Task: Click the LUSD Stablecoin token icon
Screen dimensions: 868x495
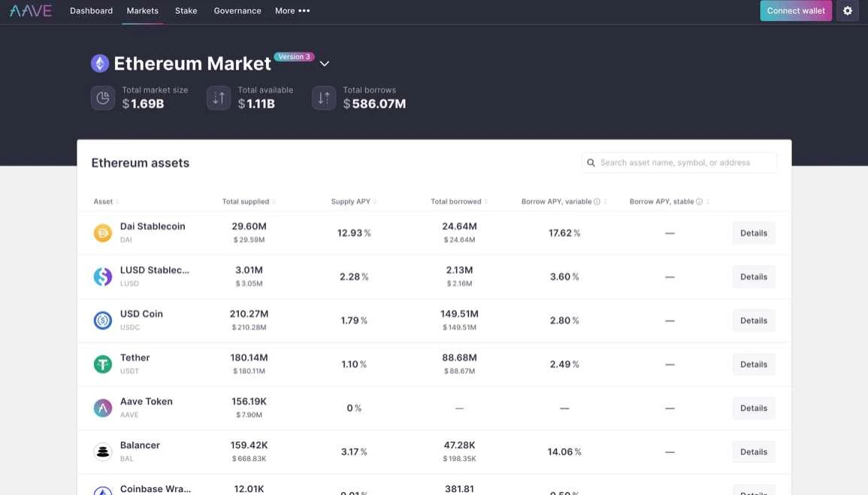Action: 103,276
